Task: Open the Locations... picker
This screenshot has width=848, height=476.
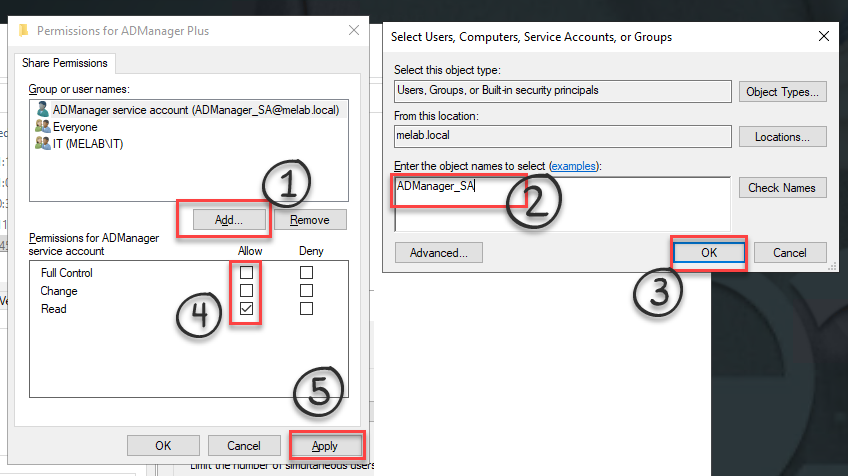Action: (x=783, y=136)
